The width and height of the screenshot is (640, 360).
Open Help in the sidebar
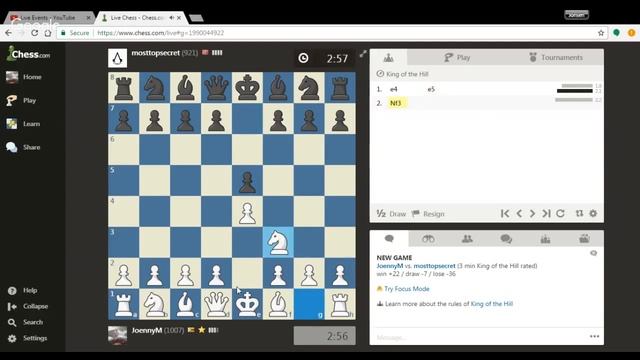click(x=22, y=290)
